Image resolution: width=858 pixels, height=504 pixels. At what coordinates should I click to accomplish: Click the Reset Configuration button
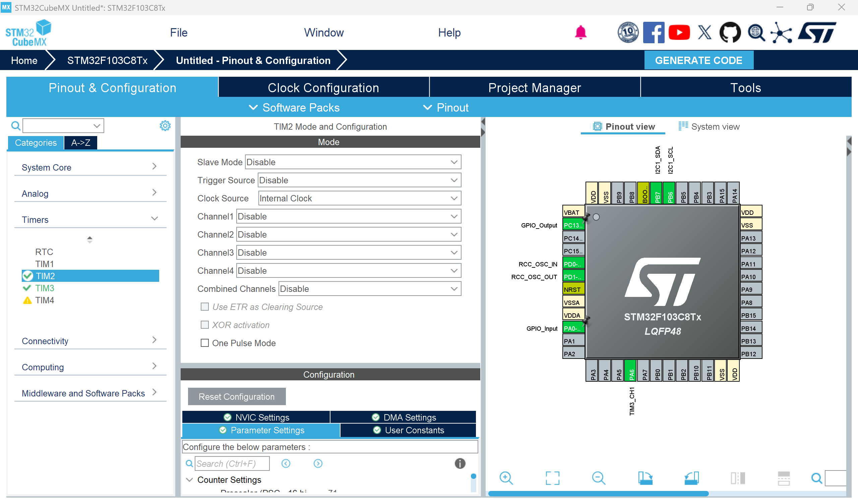237,396
